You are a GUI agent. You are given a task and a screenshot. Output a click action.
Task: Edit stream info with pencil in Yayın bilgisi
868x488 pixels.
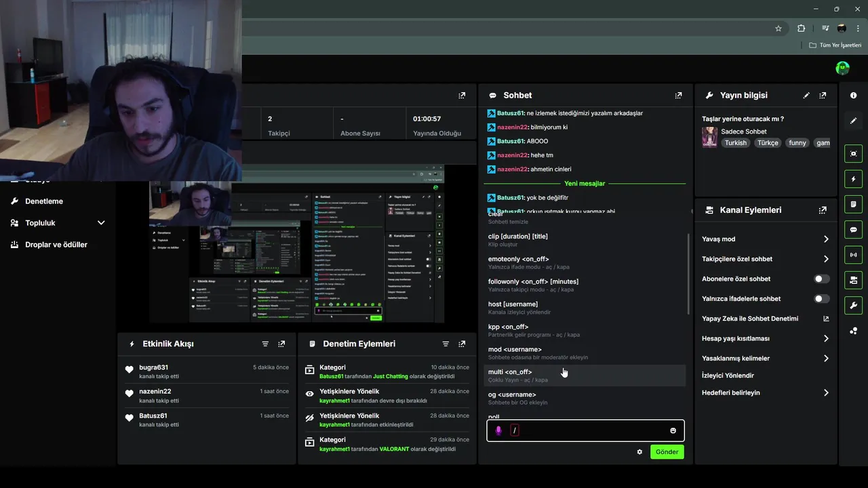coord(806,96)
